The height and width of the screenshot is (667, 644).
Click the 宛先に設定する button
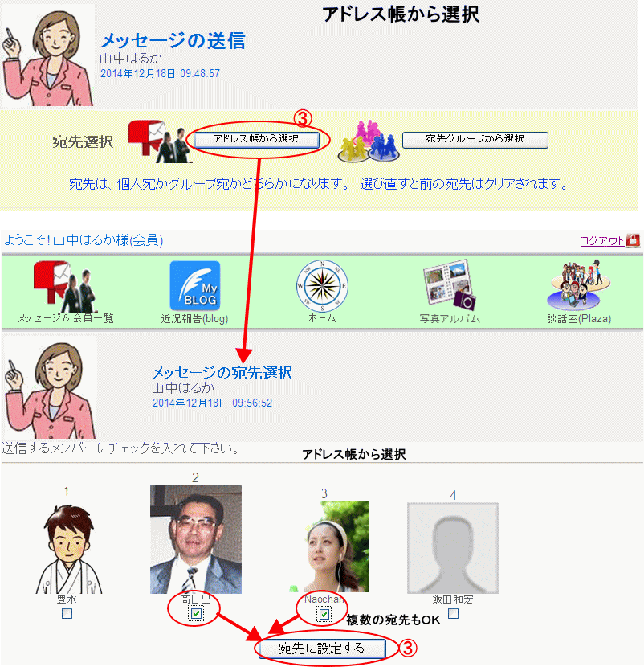[x=321, y=649]
